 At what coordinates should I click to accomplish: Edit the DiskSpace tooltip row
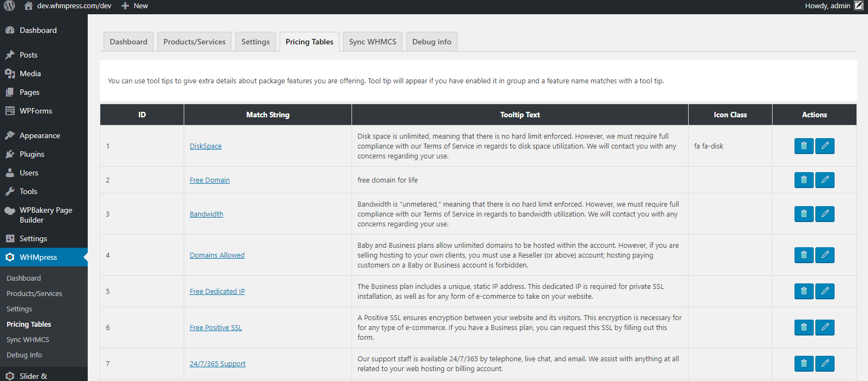pyautogui.click(x=825, y=146)
